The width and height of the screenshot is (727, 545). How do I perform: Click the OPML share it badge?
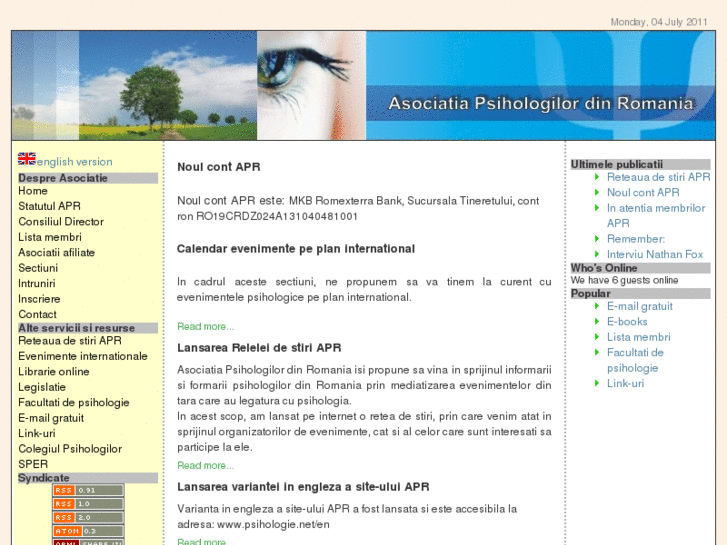tap(88, 541)
